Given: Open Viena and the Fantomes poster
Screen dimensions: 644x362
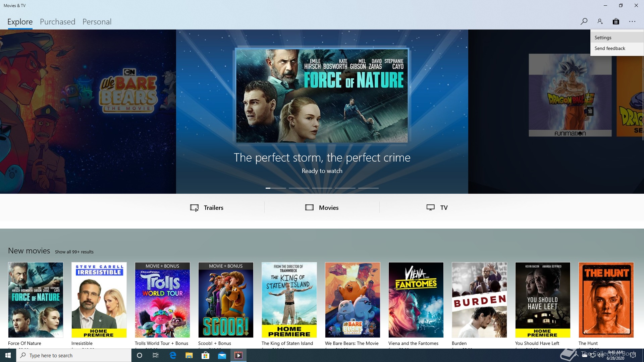Looking at the screenshot, I should [x=416, y=300].
